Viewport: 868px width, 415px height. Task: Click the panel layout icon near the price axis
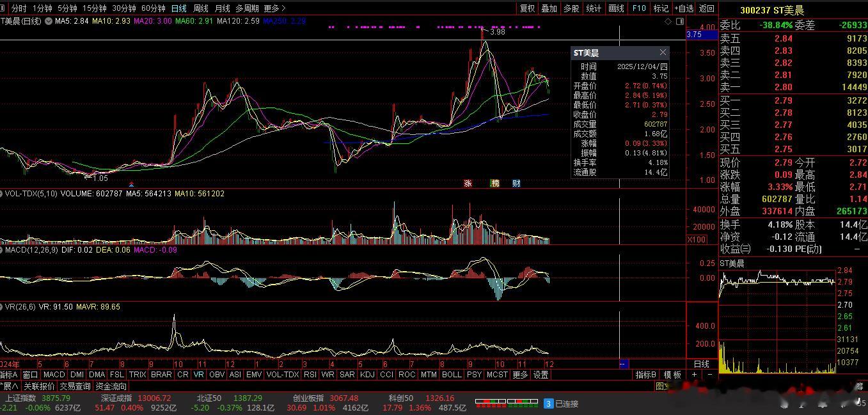click(679, 21)
